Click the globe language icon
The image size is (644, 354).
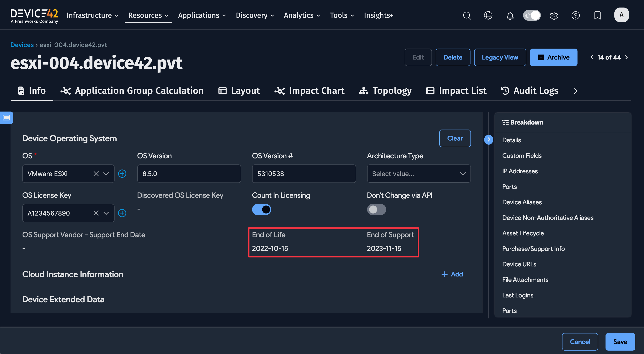488,16
